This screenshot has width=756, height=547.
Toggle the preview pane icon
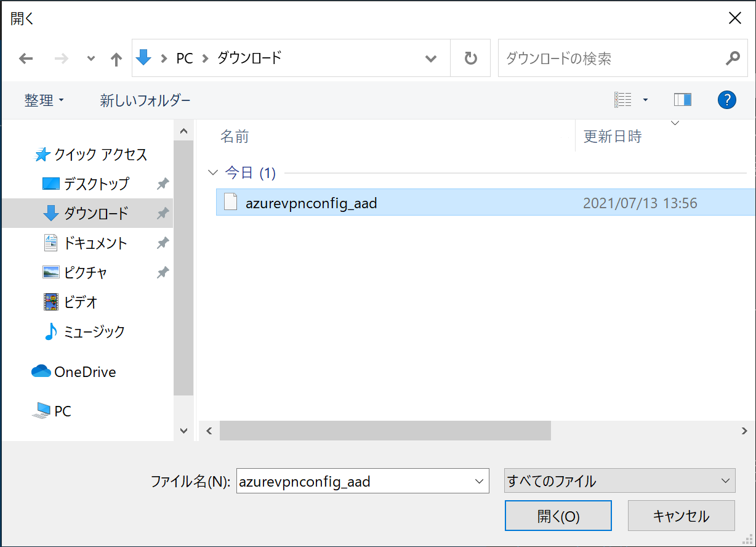pos(682,100)
